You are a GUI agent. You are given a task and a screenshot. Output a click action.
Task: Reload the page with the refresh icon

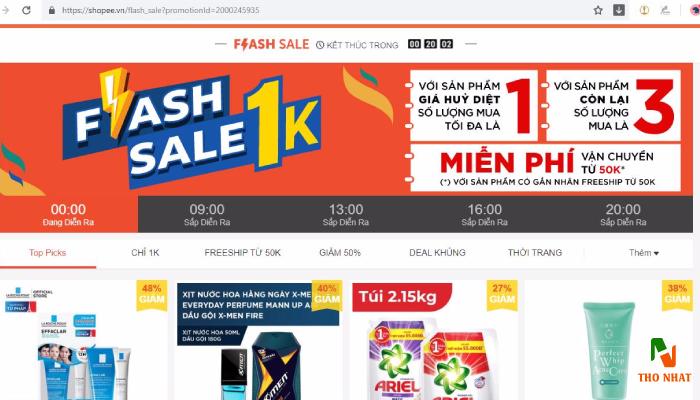(x=26, y=10)
